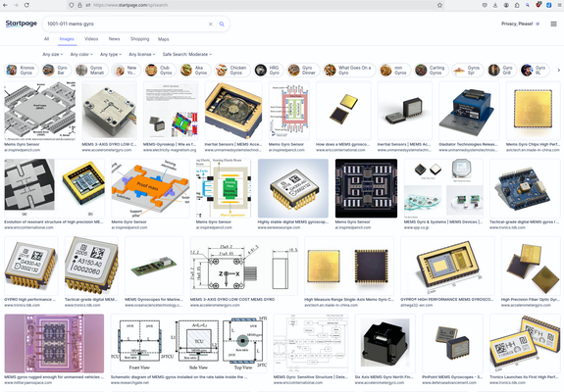Switch to the Maps tab

[163, 39]
